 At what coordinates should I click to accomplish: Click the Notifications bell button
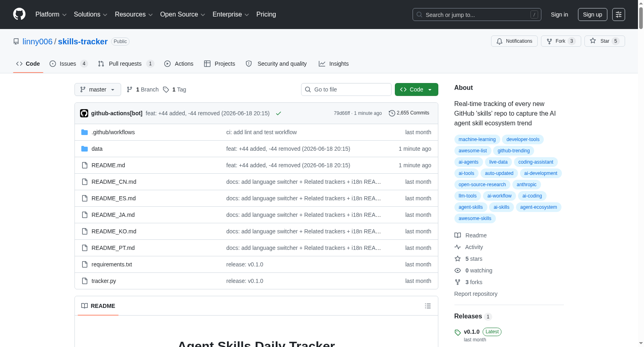514,41
